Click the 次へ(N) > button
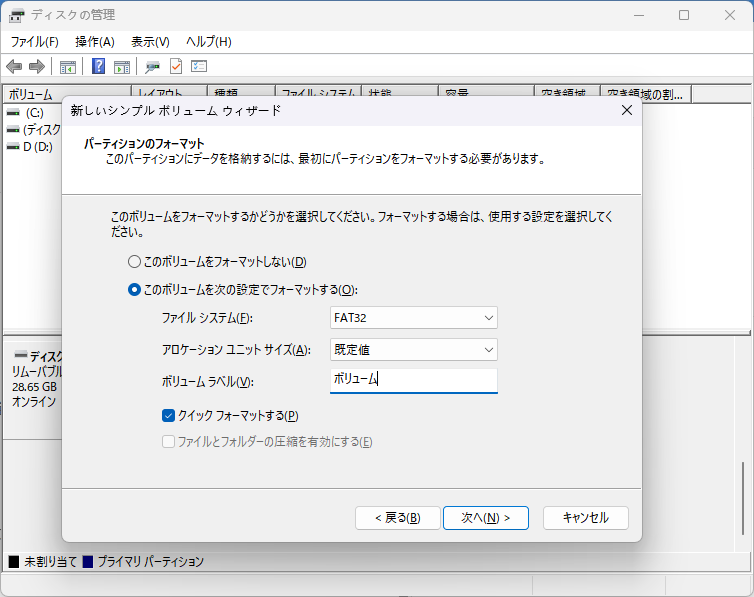The image size is (754, 597). coord(486,518)
